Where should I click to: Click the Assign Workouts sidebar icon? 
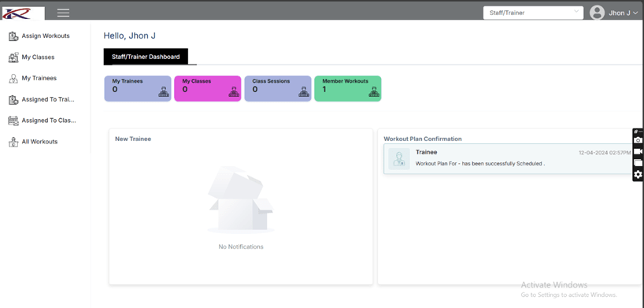click(13, 36)
